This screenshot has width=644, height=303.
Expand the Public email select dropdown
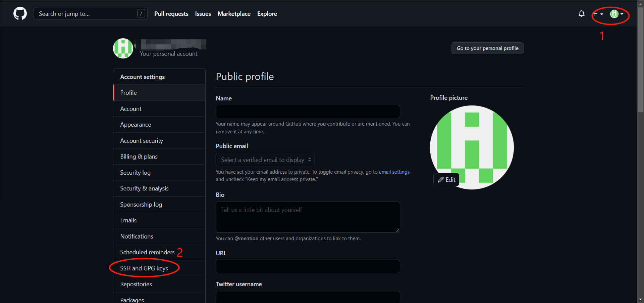(265, 160)
